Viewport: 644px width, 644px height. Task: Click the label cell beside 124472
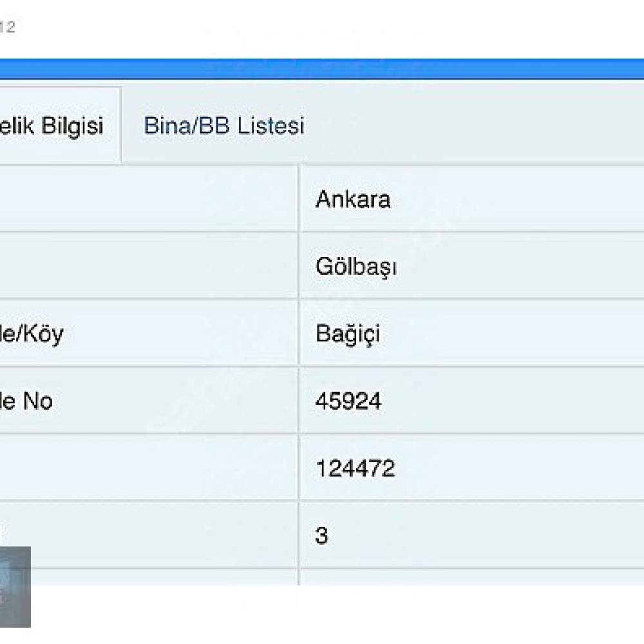pos(148,468)
